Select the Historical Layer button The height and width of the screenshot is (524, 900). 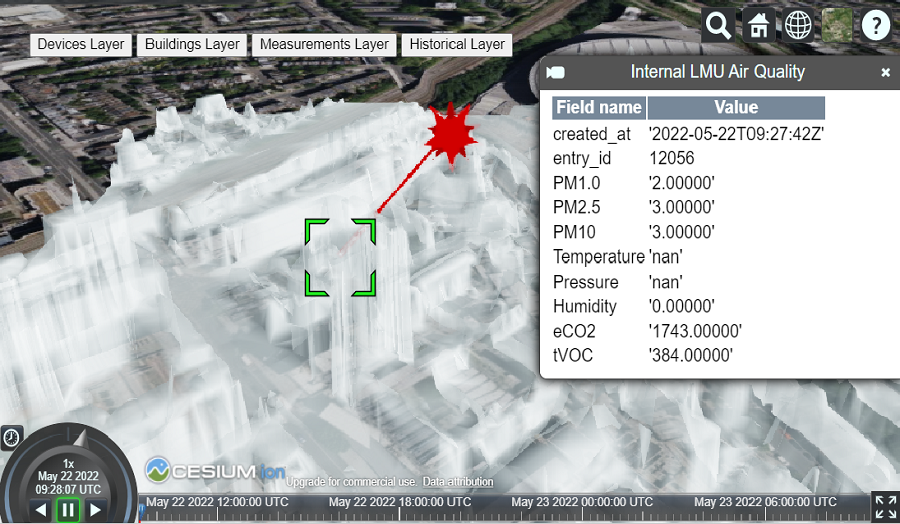tap(457, 44)
